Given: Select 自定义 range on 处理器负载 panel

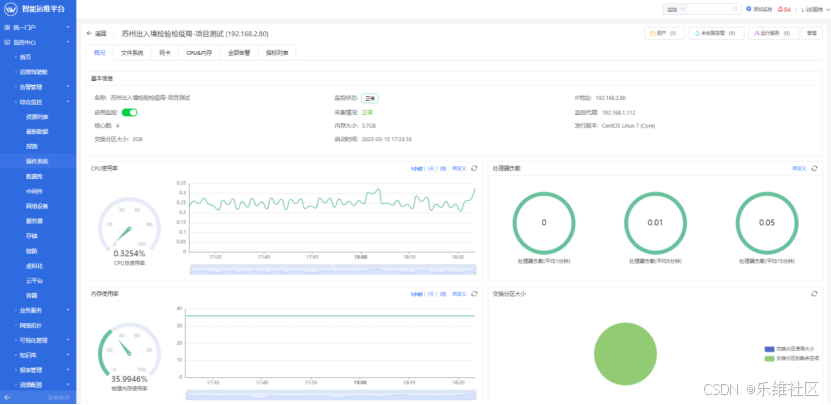Looking at the screenshot, I should pos(799,168).
